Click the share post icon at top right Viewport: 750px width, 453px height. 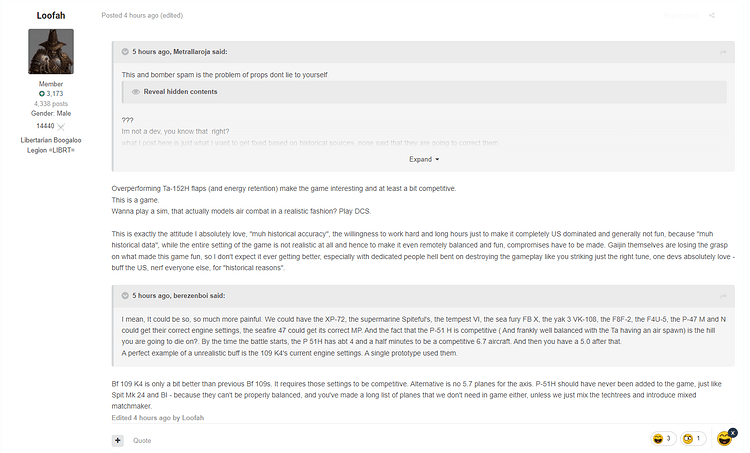point(712,16)
